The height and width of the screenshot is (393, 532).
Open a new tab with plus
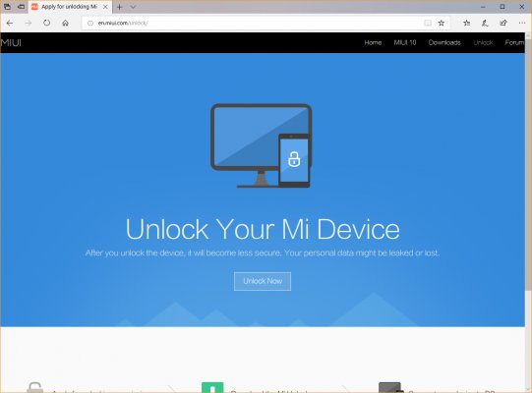click(x=119, y=7)
